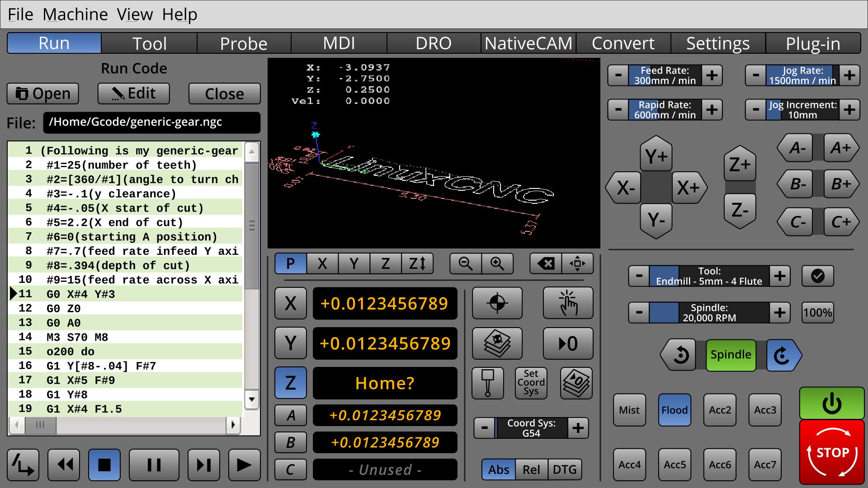Screen dimensions: 868x488
Task: Pause the running program
Action: click(x=154, y=465)
